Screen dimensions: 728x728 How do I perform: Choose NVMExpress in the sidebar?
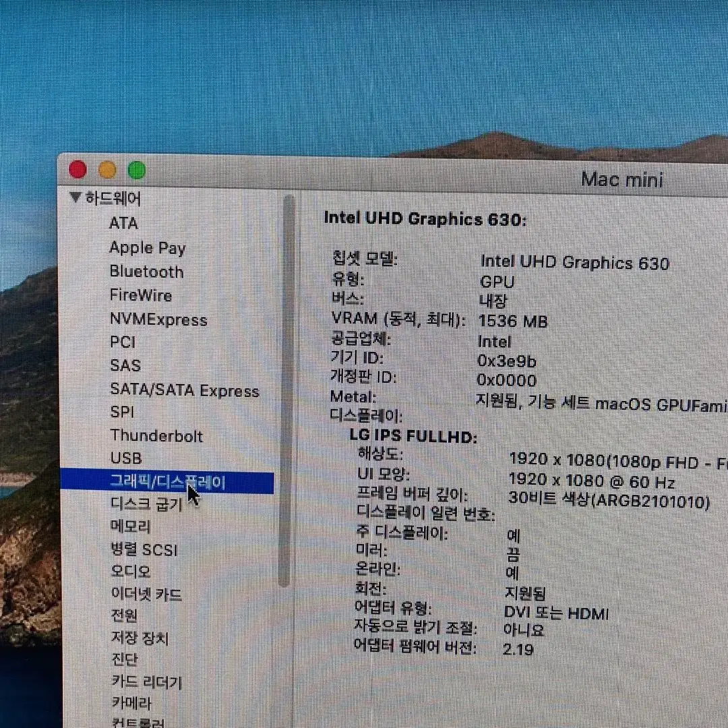tap(158, 320)
